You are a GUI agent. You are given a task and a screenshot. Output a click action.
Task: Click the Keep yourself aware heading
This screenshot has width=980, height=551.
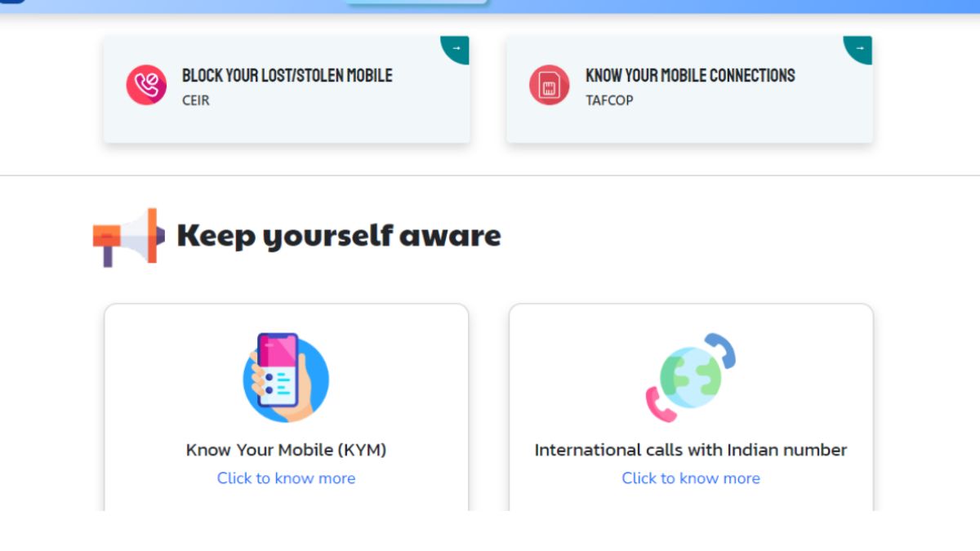pyautogui.click(x=338, y=236)
